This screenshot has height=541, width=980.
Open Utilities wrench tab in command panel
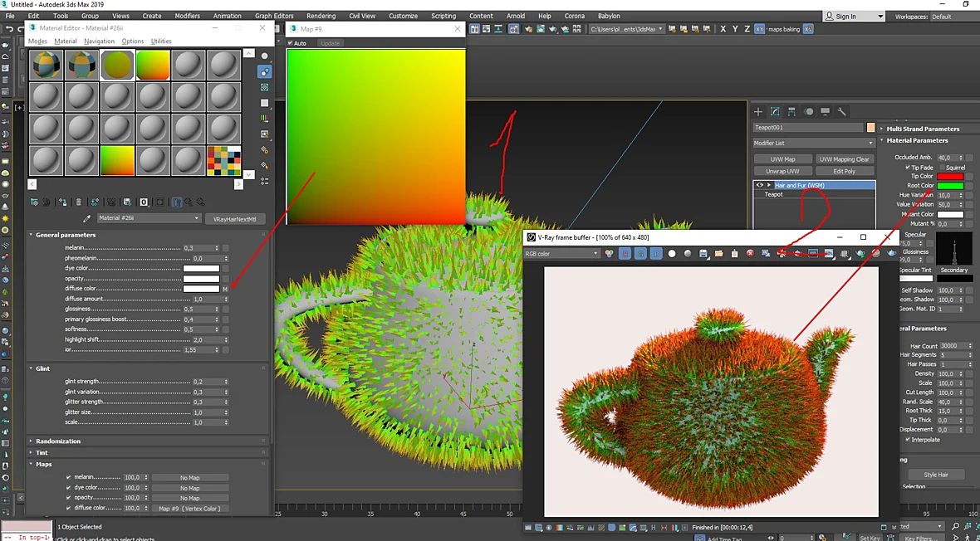[842, 111]
